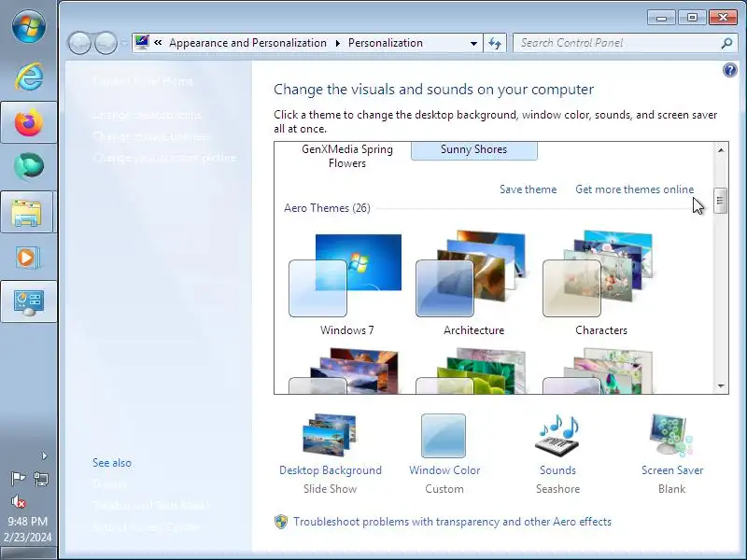Apply the Characters Aero theme
Viewport: 747px width, 560px height.
(x=600, y=284)
